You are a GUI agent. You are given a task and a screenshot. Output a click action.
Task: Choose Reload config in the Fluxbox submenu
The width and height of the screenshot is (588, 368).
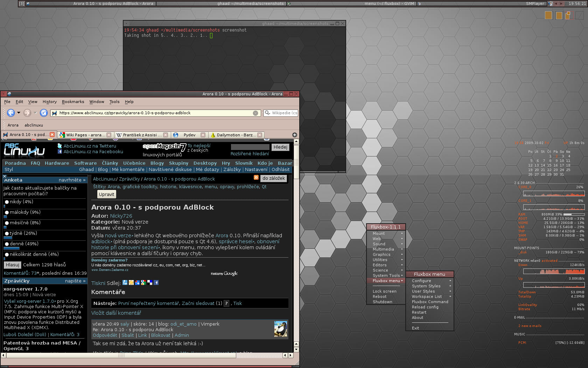[x=430, y=307]
